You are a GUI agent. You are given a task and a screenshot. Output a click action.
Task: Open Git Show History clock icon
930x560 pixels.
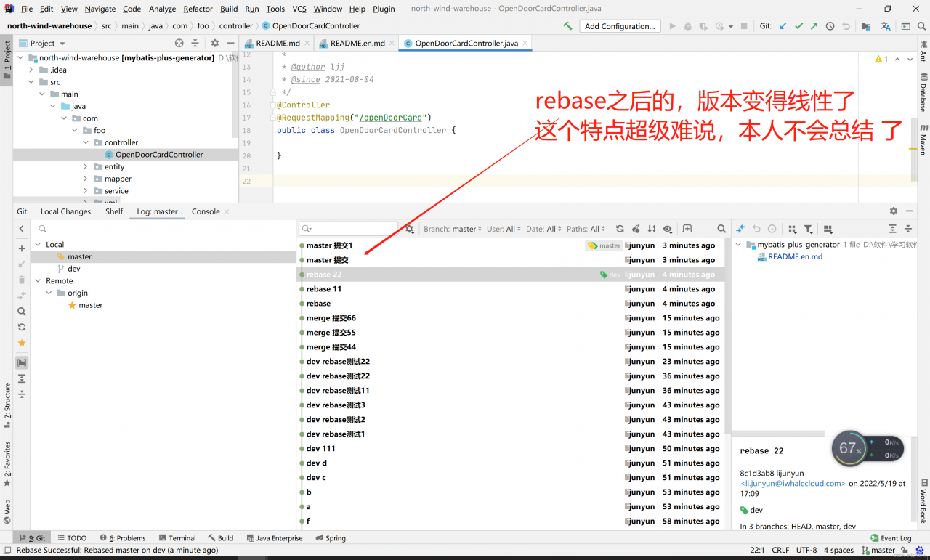830,26
